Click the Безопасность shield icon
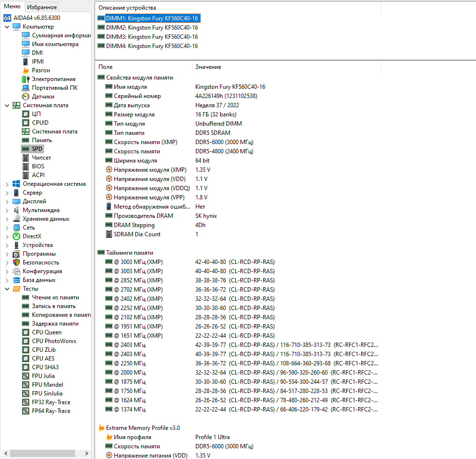The image size is (476, 459). point(16,262)
